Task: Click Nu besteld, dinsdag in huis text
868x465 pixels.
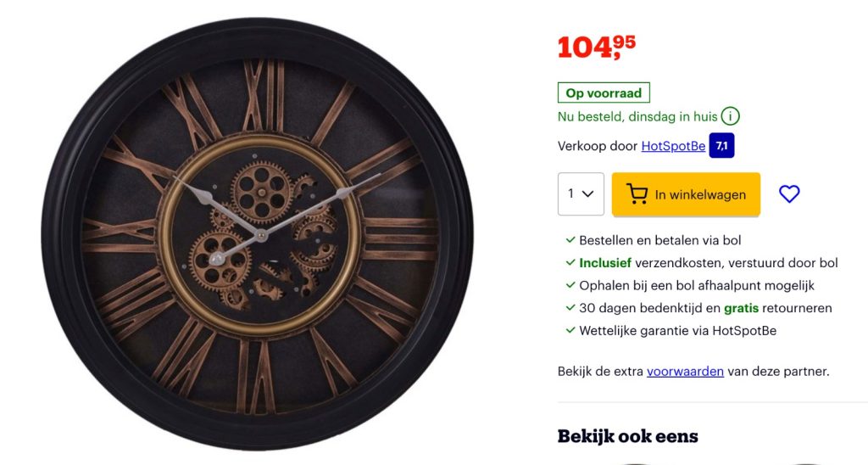Action: pos(637,116)
